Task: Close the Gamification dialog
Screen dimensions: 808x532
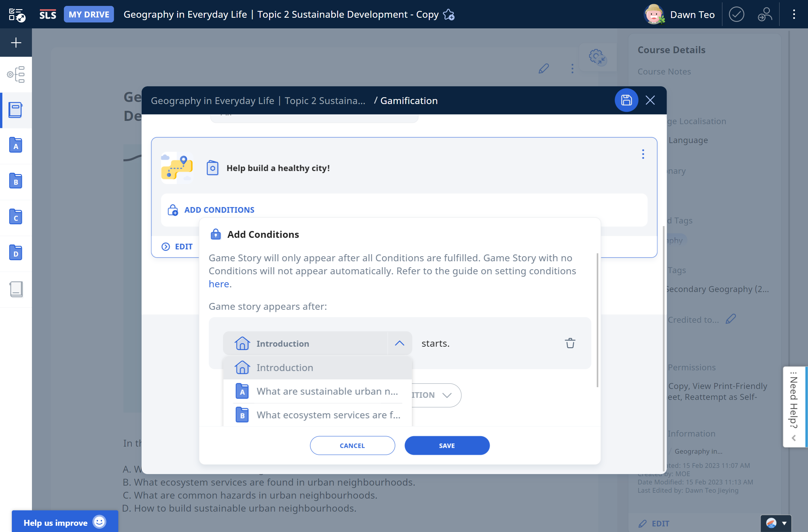Action: (x=650, y=100)
